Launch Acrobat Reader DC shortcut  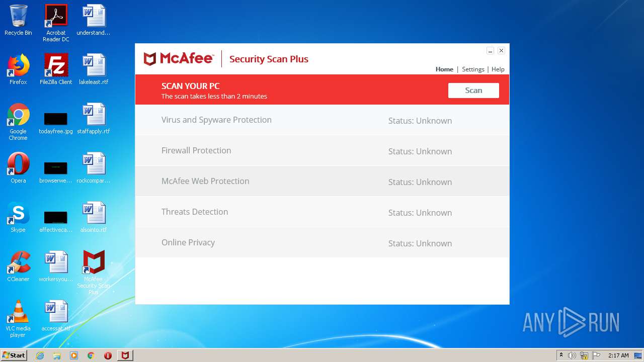pyautogui.click(x=56, y=23)
